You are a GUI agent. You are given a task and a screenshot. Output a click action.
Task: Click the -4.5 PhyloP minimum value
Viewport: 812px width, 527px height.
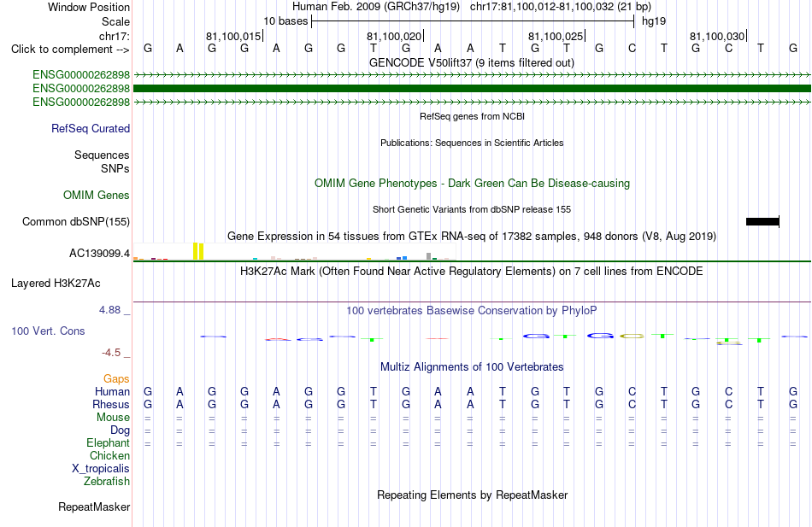click(111, 353)
